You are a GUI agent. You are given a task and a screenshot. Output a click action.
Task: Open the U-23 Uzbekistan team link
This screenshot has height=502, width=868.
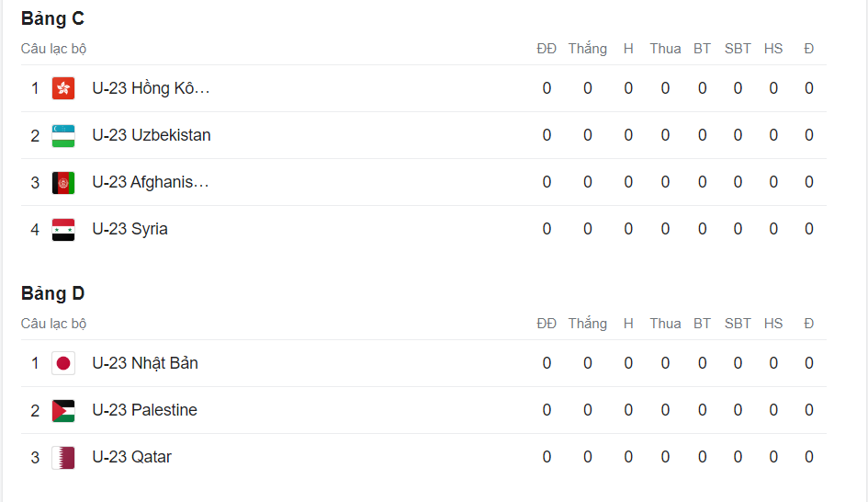151,135
